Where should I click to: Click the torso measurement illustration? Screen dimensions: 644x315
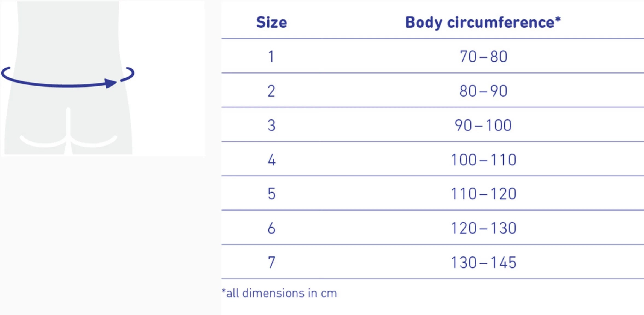tap(103, 78)
